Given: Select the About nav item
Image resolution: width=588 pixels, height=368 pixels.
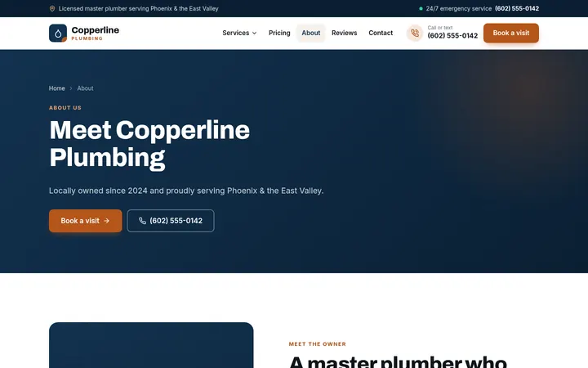Looking at the screenshot, I should (x=311, y=33).
